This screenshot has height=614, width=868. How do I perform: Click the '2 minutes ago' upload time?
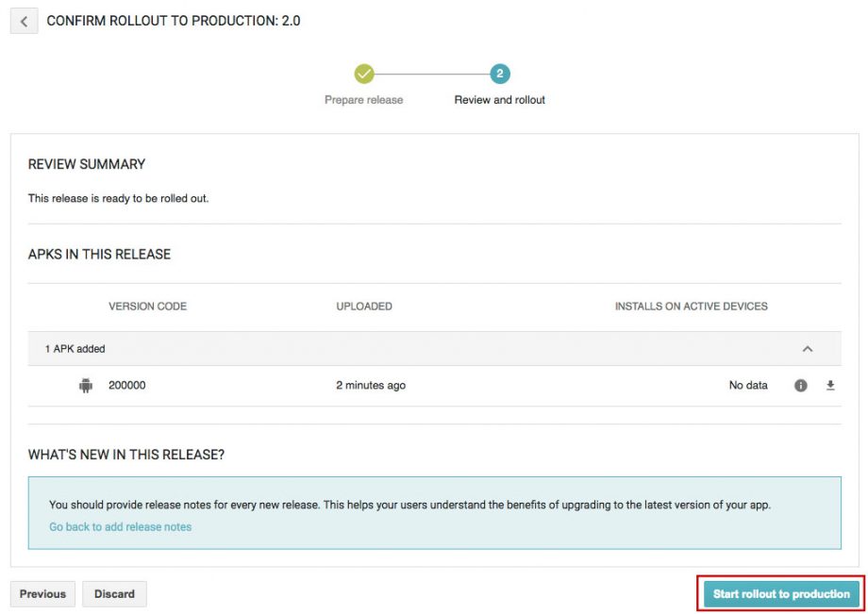371,386
